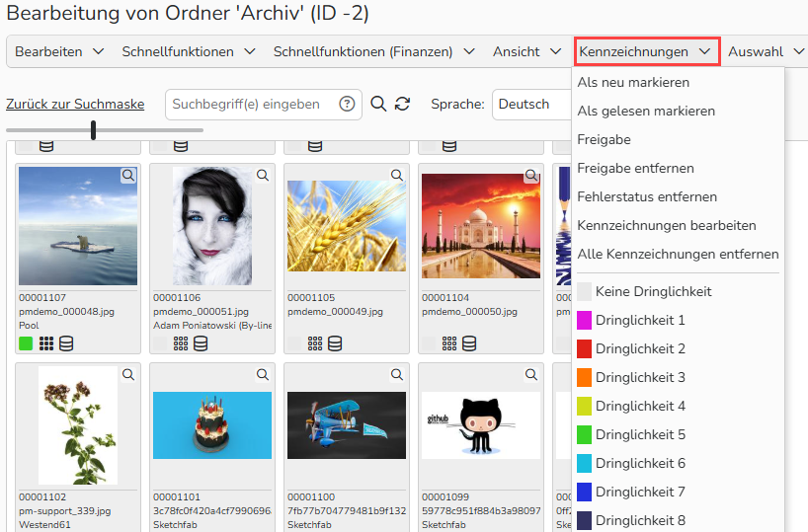The image size is (808, 532).
Task: Open the Ansicht dropdown menu
Action: [x=526, y=51]
